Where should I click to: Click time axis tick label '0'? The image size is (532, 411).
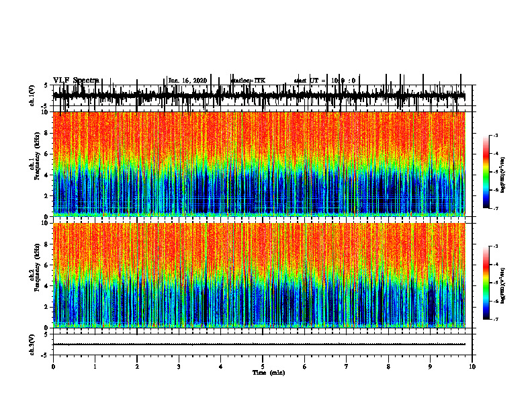point(53,367)
